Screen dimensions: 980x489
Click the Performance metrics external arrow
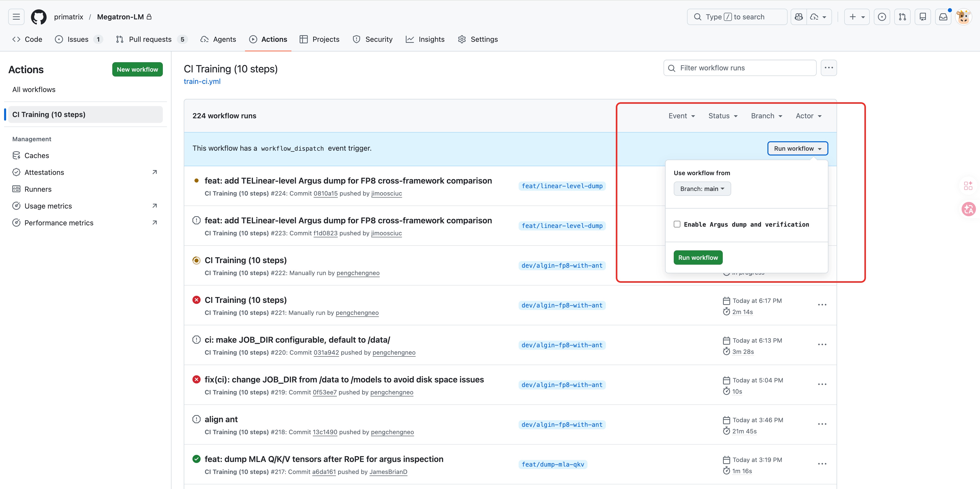click(154, 223)
